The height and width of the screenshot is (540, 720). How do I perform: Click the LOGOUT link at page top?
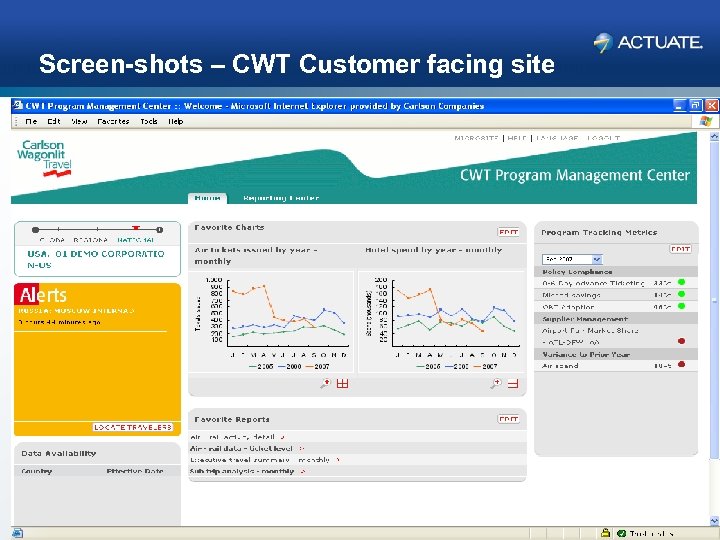(x=603, y=138)
